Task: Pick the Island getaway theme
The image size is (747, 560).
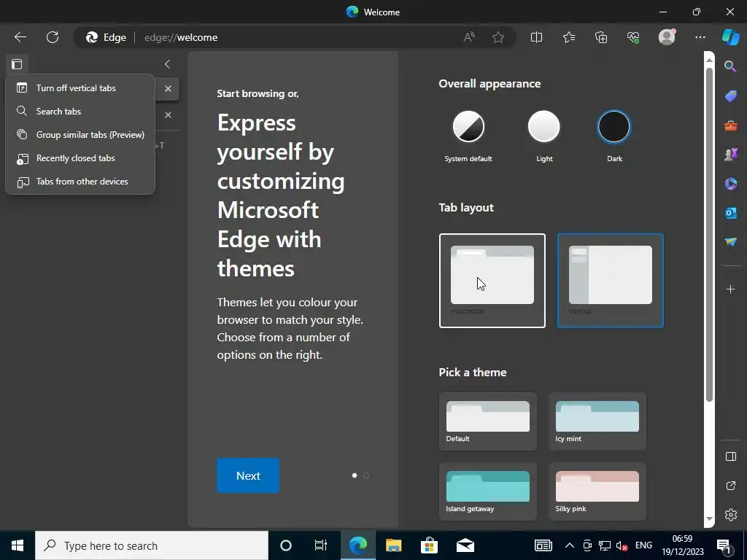Action: coord(488,491)
